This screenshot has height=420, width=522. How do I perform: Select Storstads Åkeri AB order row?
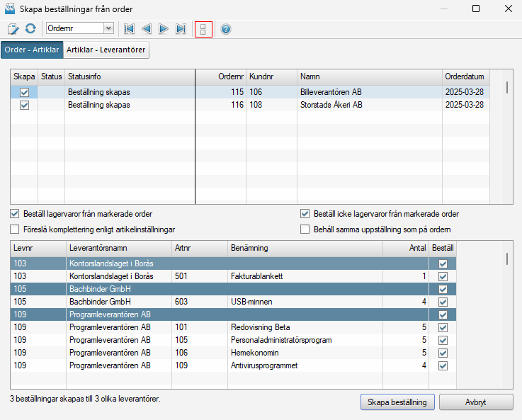click(331, 105)
